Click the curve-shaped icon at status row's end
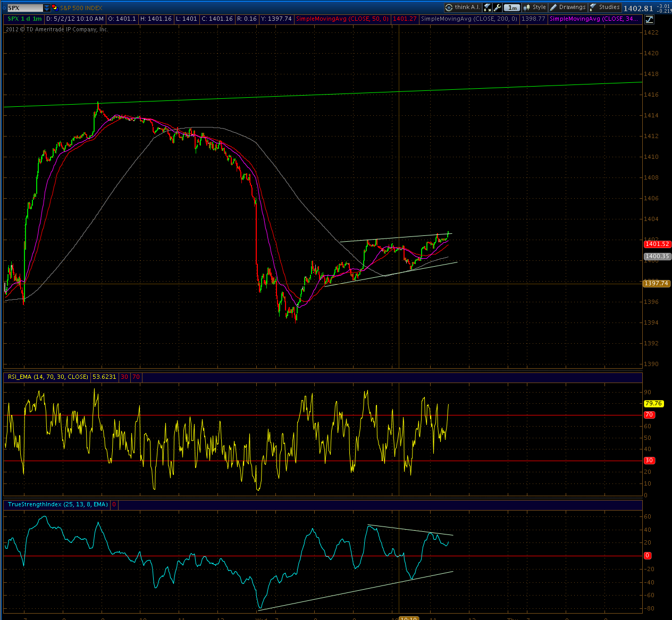The width and height of the screenshot is (672, 620). (x=649, y=20)
